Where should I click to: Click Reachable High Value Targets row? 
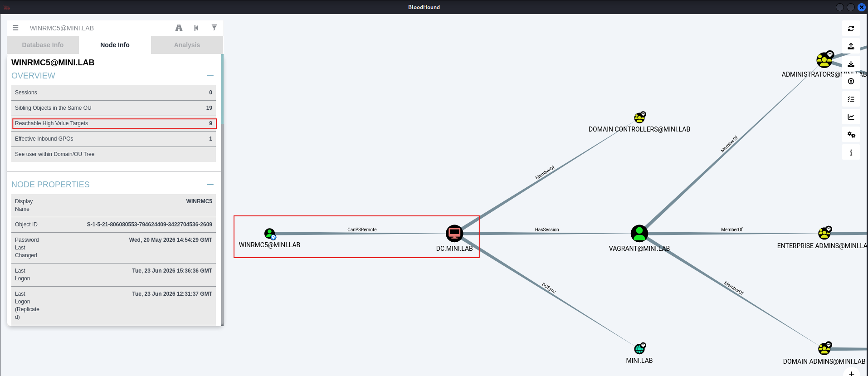[x=113, y=123]
